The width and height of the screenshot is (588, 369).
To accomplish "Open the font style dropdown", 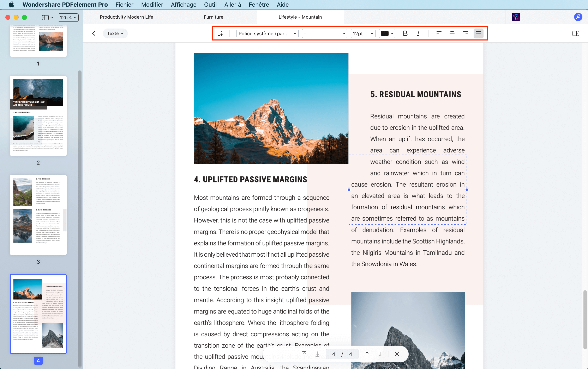I will pos(325,33).
